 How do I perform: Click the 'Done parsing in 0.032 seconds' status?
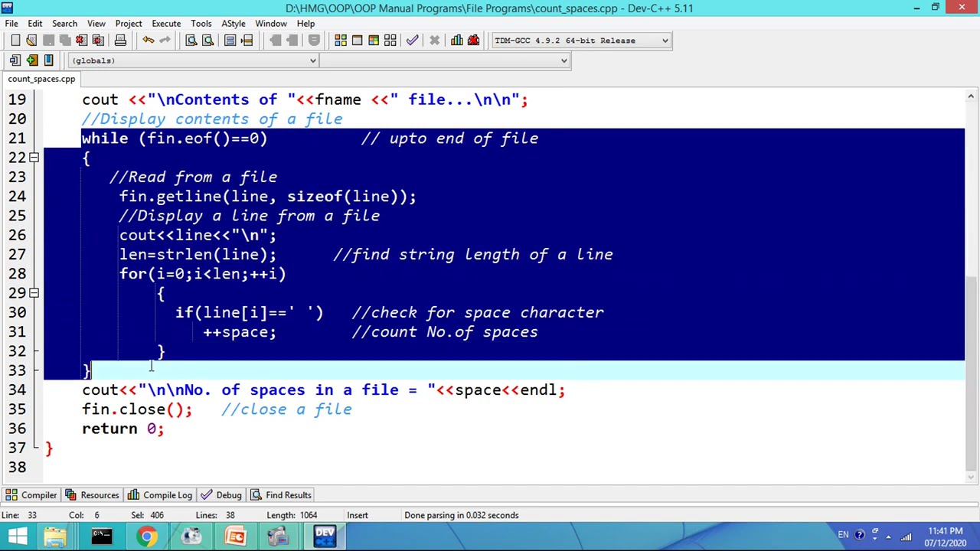462,515
